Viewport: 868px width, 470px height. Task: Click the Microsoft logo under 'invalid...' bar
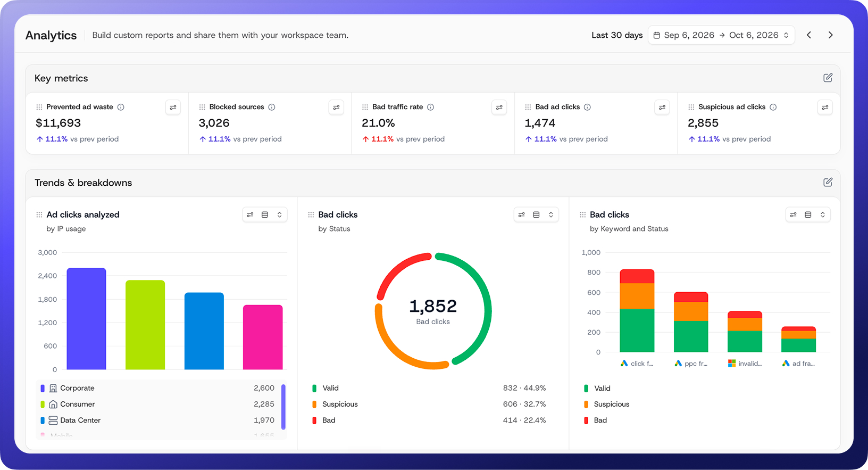point(732,364)
